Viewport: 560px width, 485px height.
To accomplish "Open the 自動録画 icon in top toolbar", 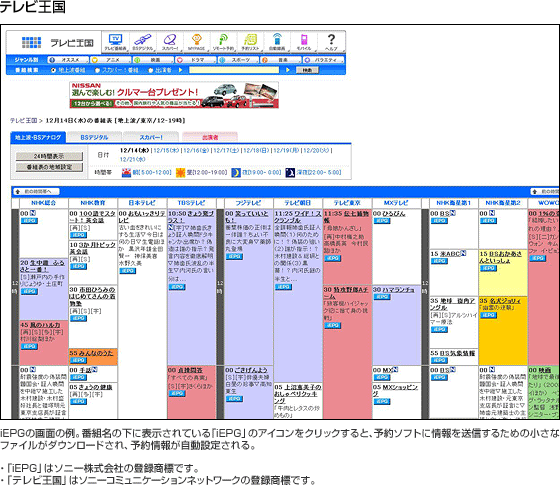I will click(277, 42).
